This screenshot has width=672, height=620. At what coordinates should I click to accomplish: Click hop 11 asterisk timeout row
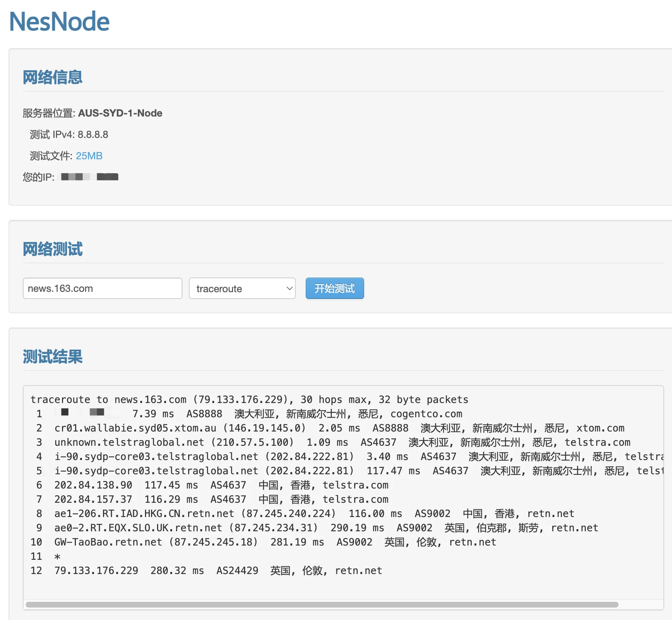pos(46,556)
